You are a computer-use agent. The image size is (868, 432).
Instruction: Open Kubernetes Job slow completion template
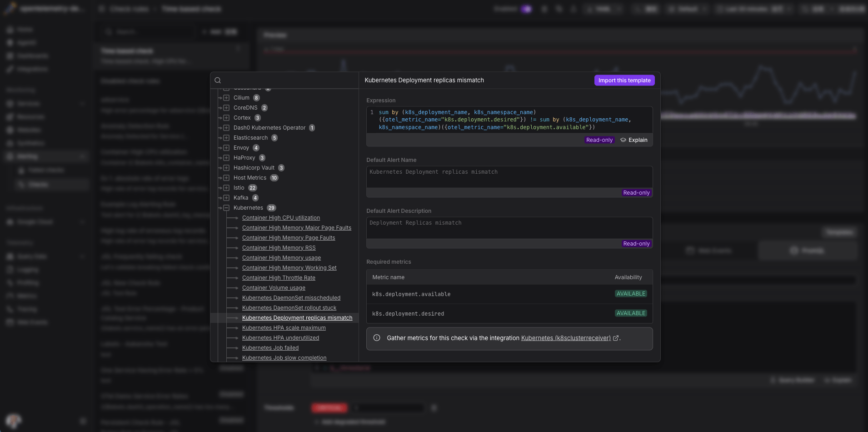coord(284,358)
